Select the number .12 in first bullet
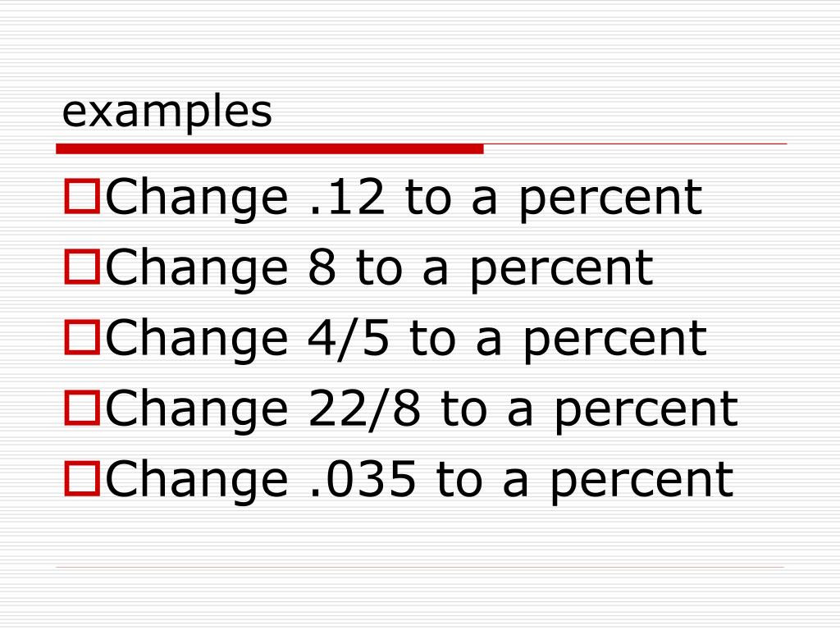 coord(347,197)
